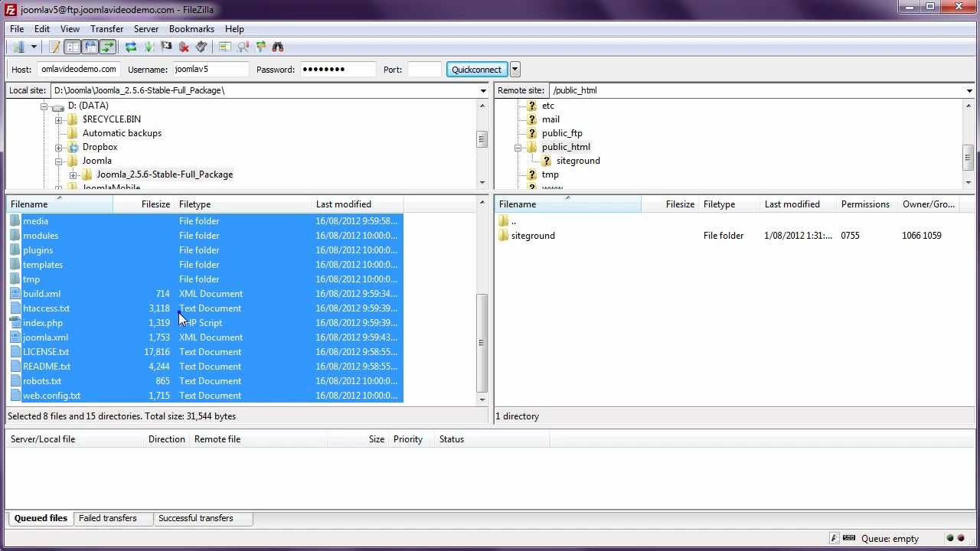Click the Host input field
The image size is (980, 551).
[79, 69]
